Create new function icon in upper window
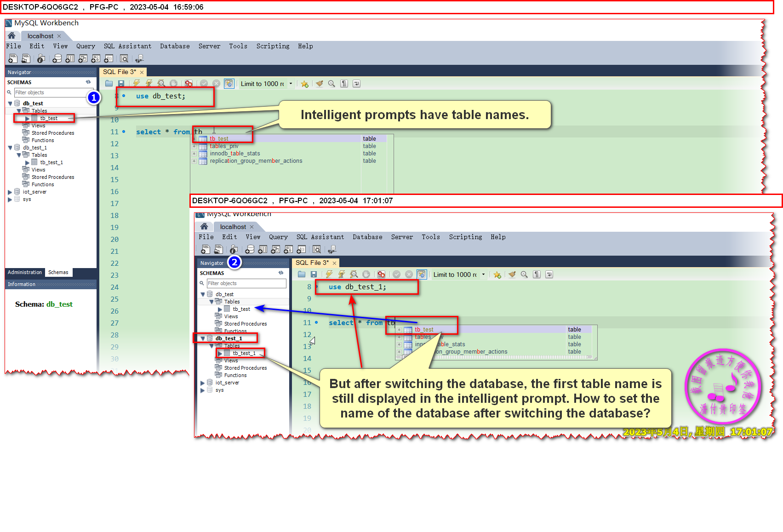 click(109, 58)
